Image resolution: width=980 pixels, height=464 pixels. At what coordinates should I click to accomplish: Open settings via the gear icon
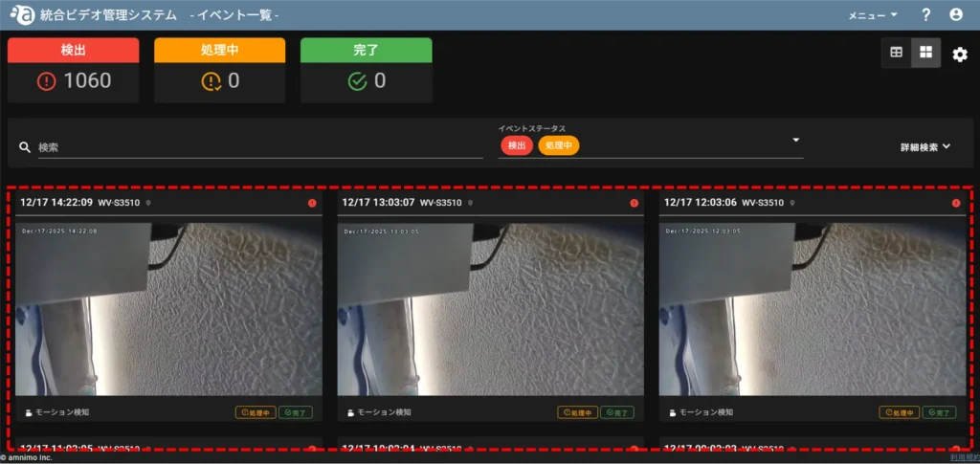960,55
